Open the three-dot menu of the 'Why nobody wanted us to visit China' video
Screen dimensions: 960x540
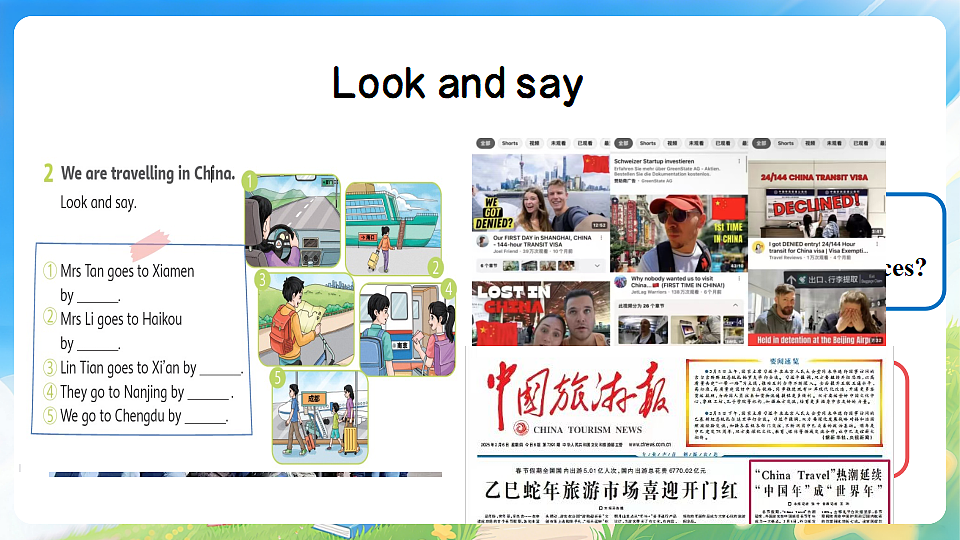coord(739,279)
